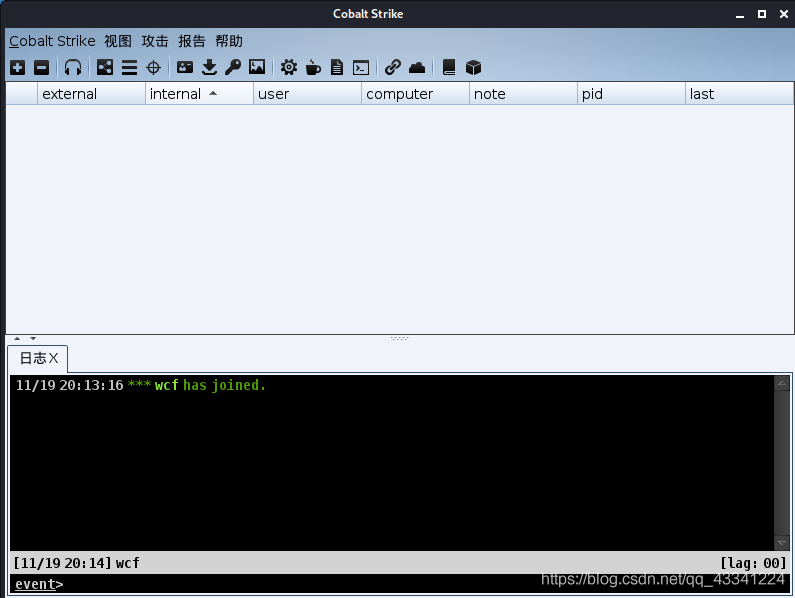Screen dimensions: 795x598
Task: Click the document Office macro icon
Action: pos(337,67)
